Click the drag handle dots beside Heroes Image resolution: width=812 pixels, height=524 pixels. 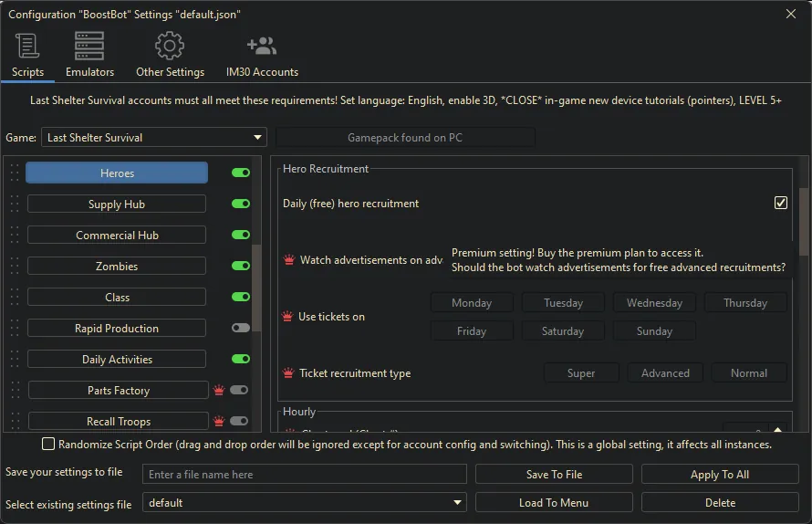pos(15,173)
